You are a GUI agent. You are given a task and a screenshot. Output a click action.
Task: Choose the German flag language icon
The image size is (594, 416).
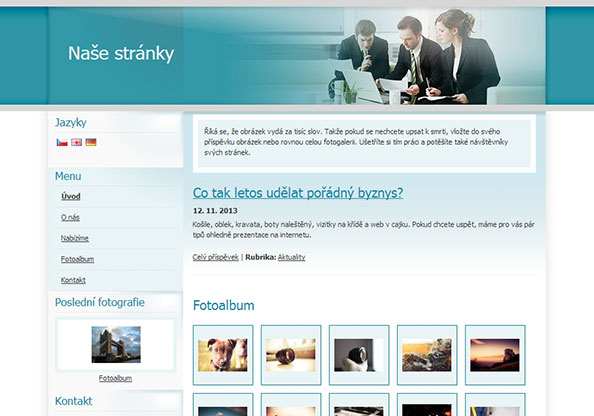(91, 142)
